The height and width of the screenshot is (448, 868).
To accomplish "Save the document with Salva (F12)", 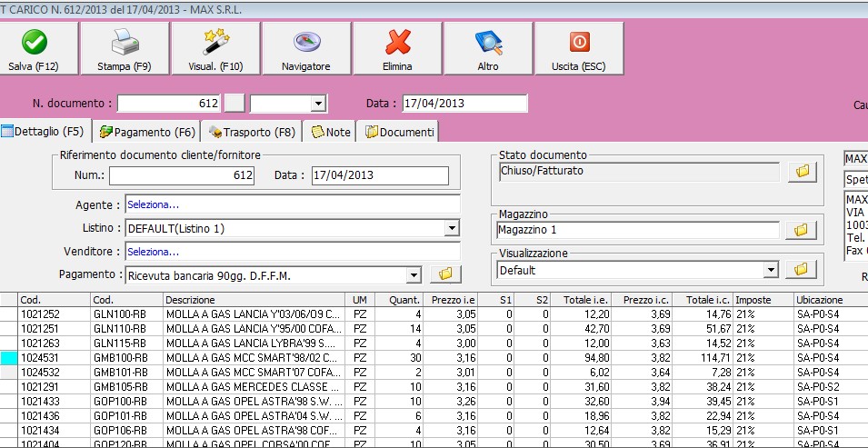I will coord(34,49).
